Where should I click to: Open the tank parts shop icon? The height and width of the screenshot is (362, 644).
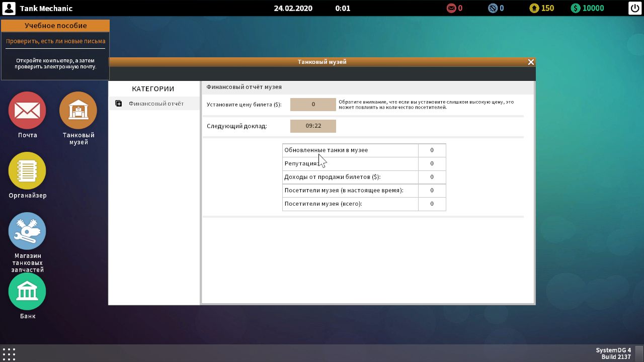(27, 231)
